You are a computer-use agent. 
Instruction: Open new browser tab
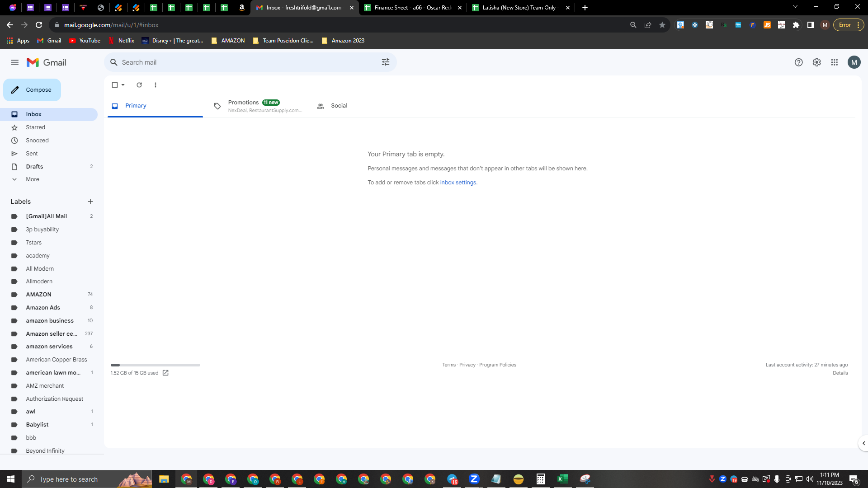click(585, 8)
